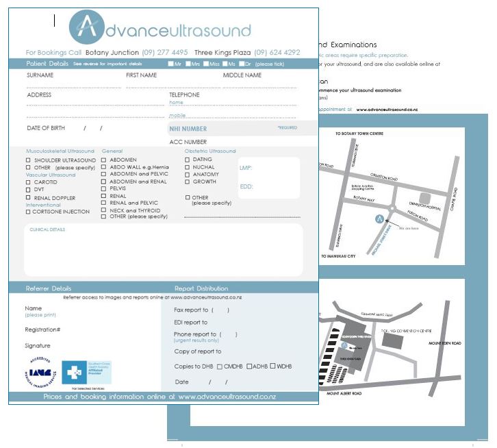Click the EDI report to label
Image resolution: width=497 pixels, height=448 pixels.
190,323
